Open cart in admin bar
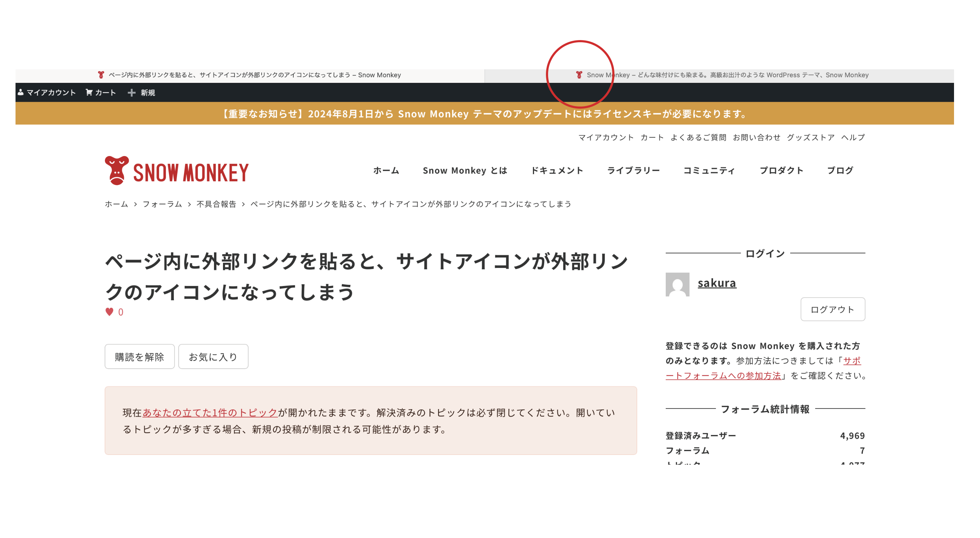Screen dimensions: 980x538 (x=101, y=92)
